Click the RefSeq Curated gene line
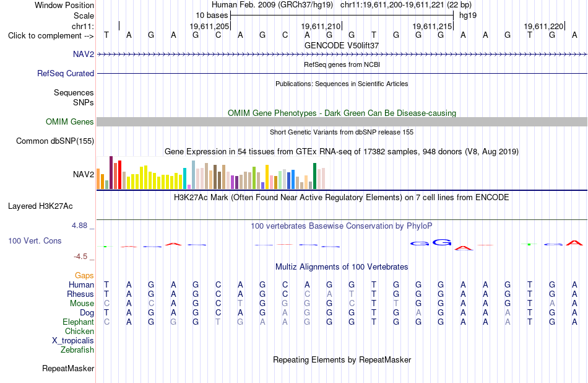This screenshot has width=588, height=383. click(x=342, y=73)
